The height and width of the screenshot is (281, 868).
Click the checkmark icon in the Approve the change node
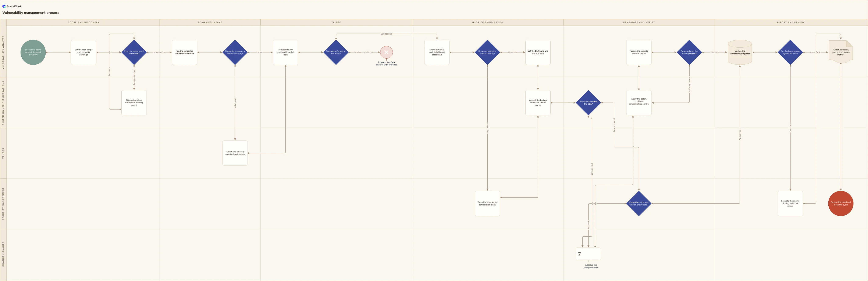(x=580, y=254)
